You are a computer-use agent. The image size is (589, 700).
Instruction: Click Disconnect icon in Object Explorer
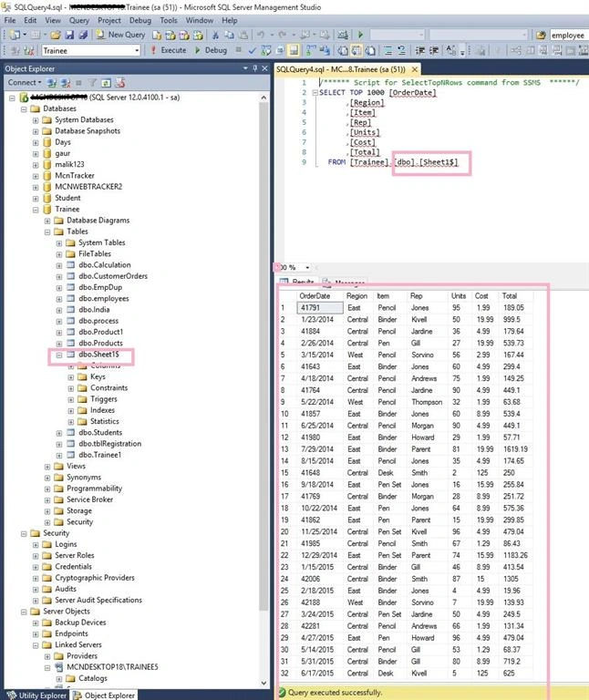pos(66,83)
